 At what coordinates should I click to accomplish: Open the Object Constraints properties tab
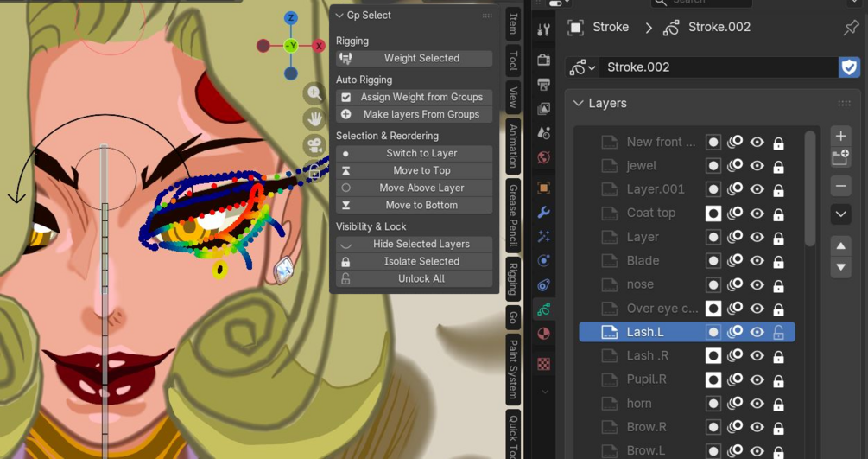tap(543, 285)
